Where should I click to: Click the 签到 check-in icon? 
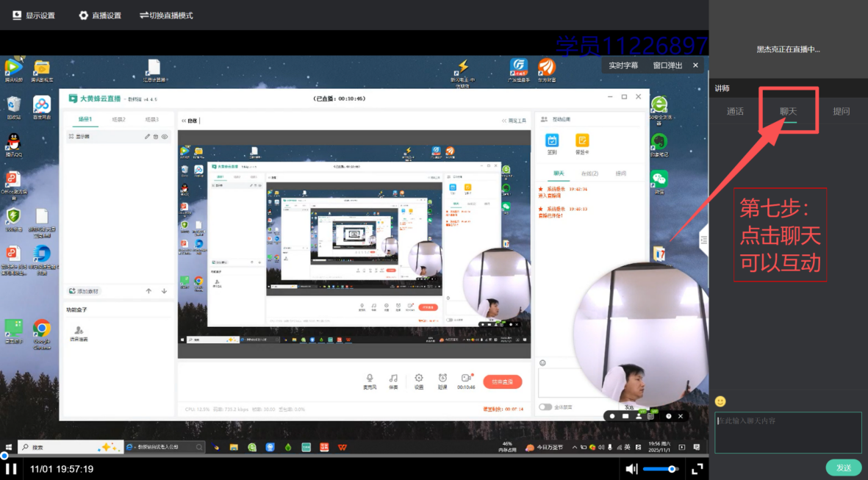(x=552, y=141)
